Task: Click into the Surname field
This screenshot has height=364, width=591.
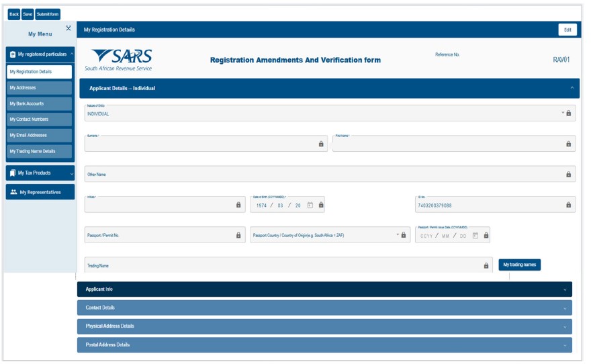Action: pyautogui.click(x=206, y=144)
